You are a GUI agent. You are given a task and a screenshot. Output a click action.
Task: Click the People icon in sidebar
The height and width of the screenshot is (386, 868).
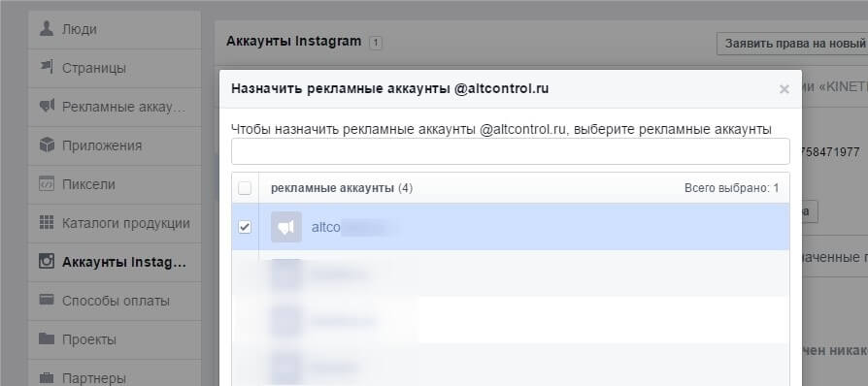pos(47,29)
